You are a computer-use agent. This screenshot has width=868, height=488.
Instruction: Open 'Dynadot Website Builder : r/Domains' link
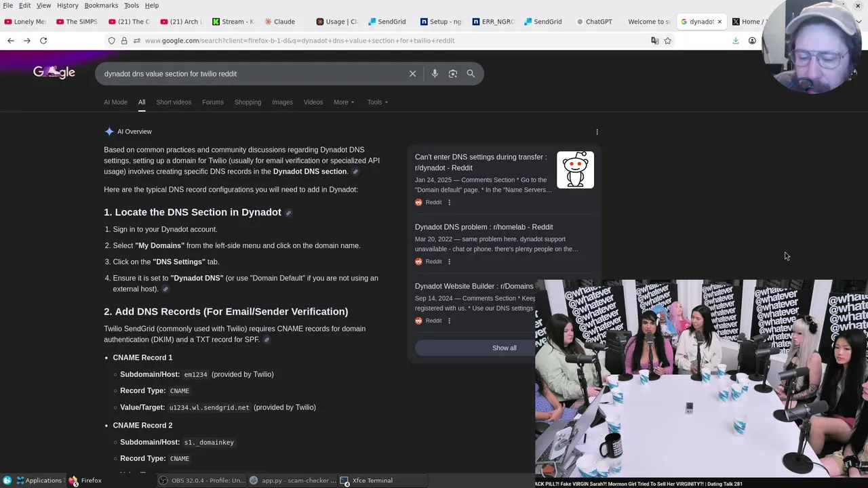click(x=474, y=286)
